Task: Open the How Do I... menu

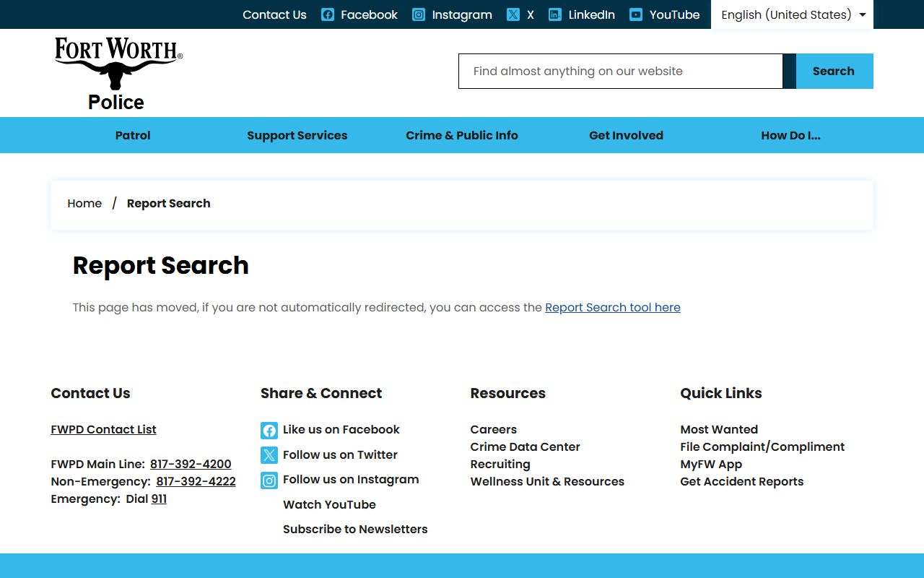Action: pos(790,135)
